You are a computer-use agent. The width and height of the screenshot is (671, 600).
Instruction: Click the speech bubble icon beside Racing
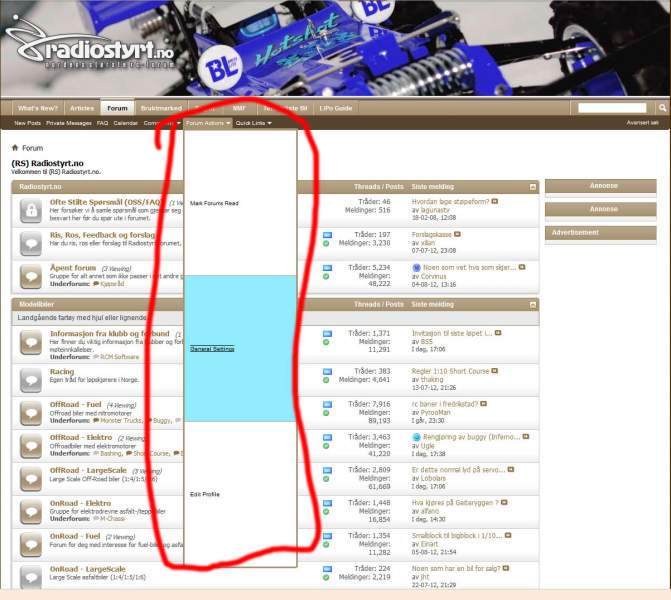coord(30,376)
